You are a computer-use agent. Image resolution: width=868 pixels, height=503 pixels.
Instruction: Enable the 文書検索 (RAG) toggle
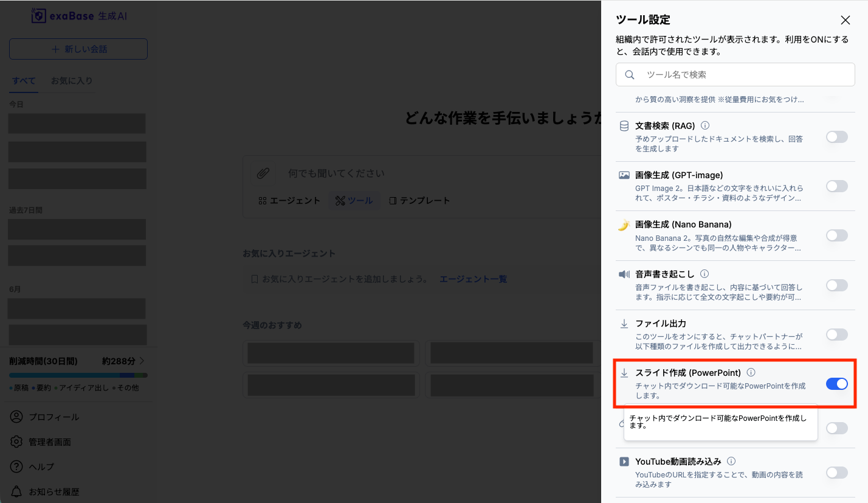point(836,137)
